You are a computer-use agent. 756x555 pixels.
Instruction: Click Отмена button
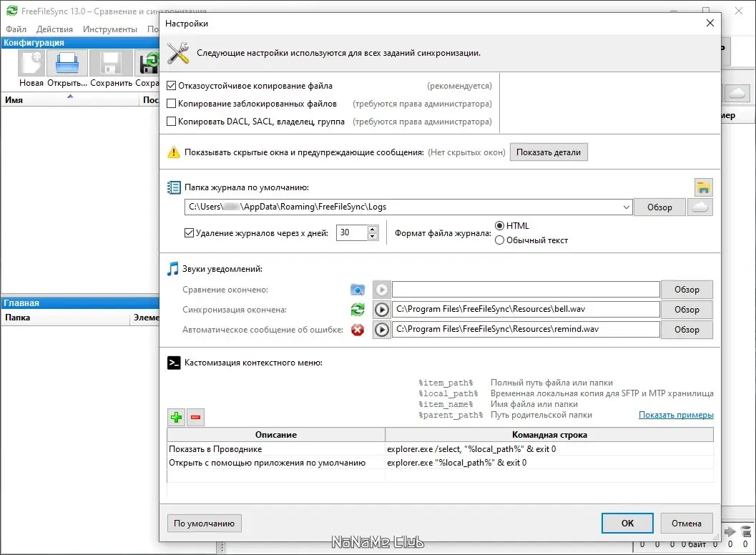tap(687, 524)
